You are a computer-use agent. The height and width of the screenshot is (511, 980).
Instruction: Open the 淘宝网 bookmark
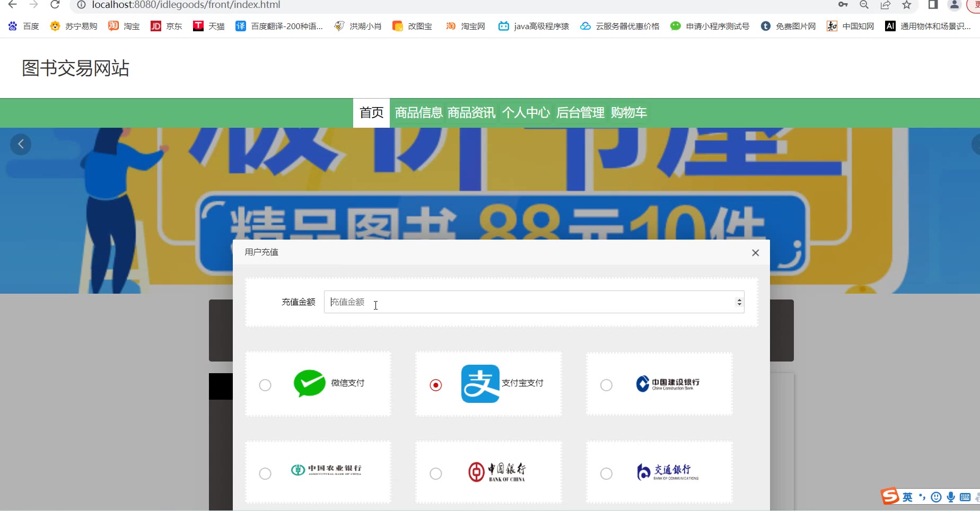pos(465,26)
